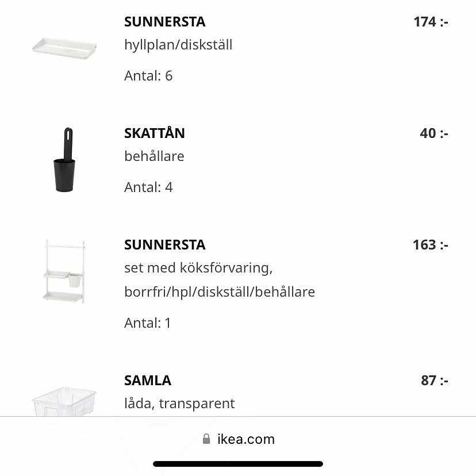Tap the SAMLA transparent box image

(64, 400)
